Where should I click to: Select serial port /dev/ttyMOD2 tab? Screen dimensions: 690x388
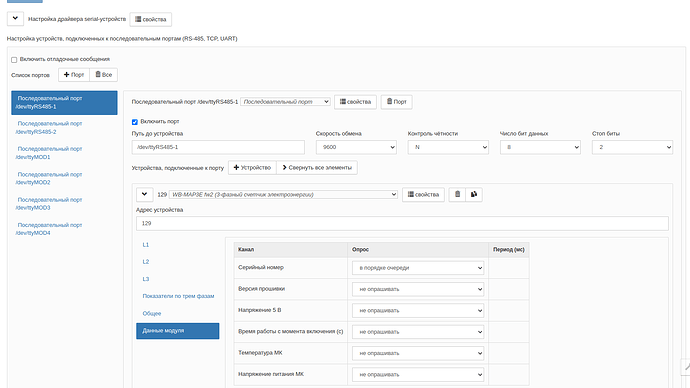tap(64, 178)
